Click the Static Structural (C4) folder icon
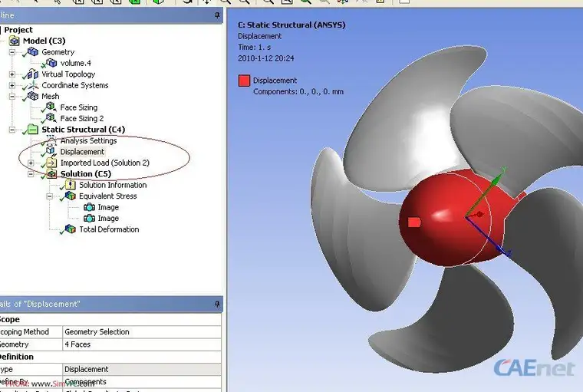583x392 pixels. click(33, 130)
